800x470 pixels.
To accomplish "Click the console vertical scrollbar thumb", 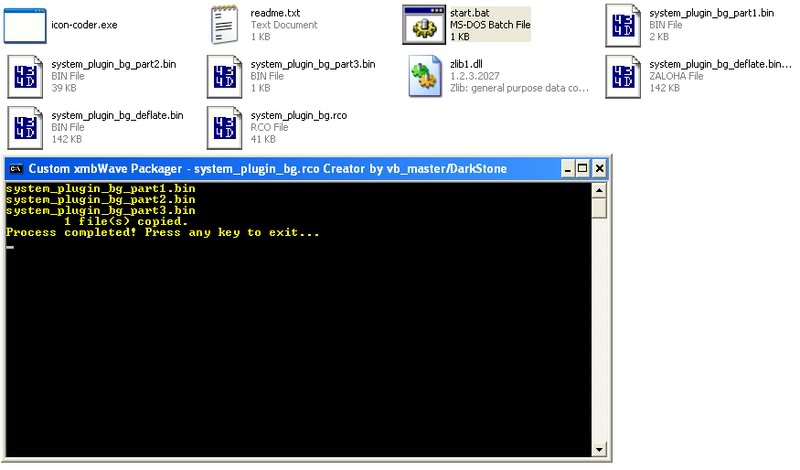I will (599, 208).
